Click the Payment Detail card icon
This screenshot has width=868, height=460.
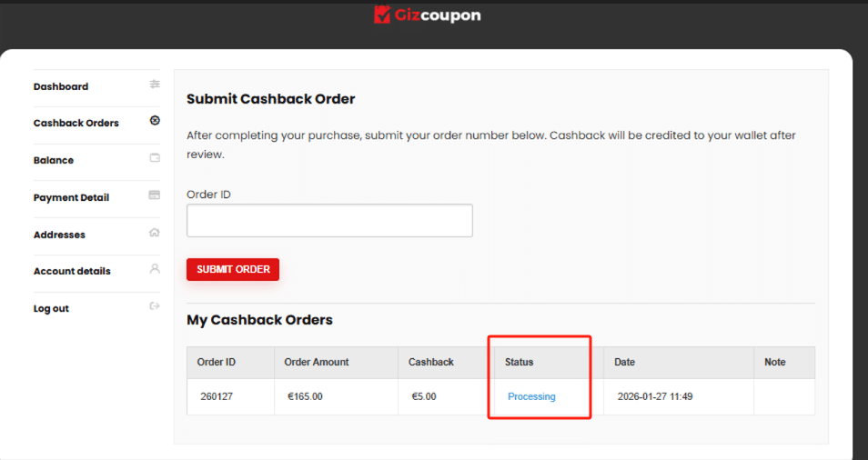click(x=155, y=195)
